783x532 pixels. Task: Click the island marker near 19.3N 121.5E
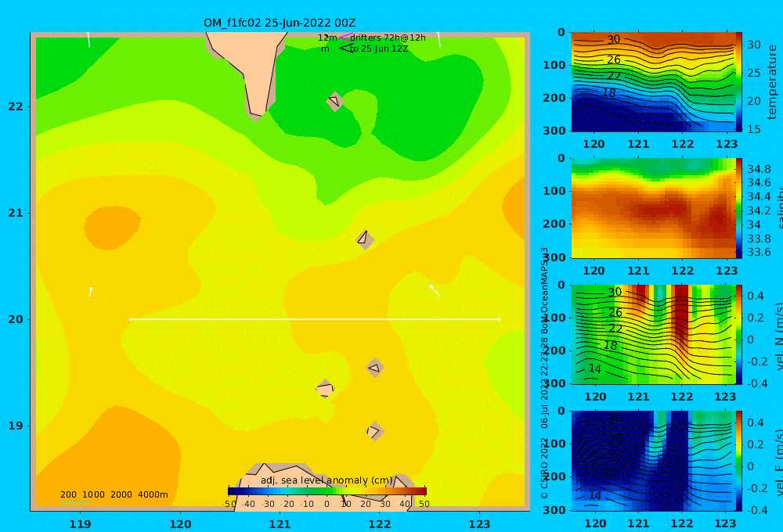click(325, 390)
